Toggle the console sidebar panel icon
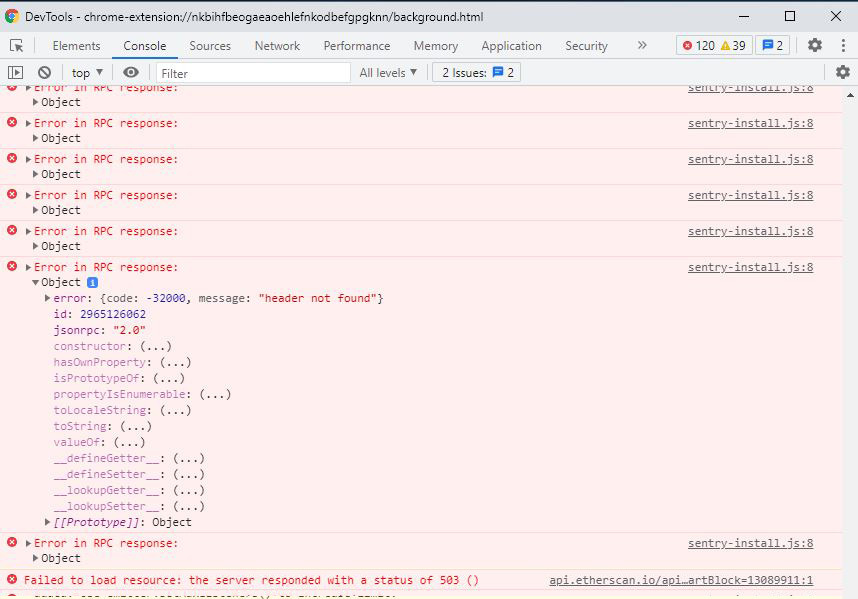 [x=15, y=72]
